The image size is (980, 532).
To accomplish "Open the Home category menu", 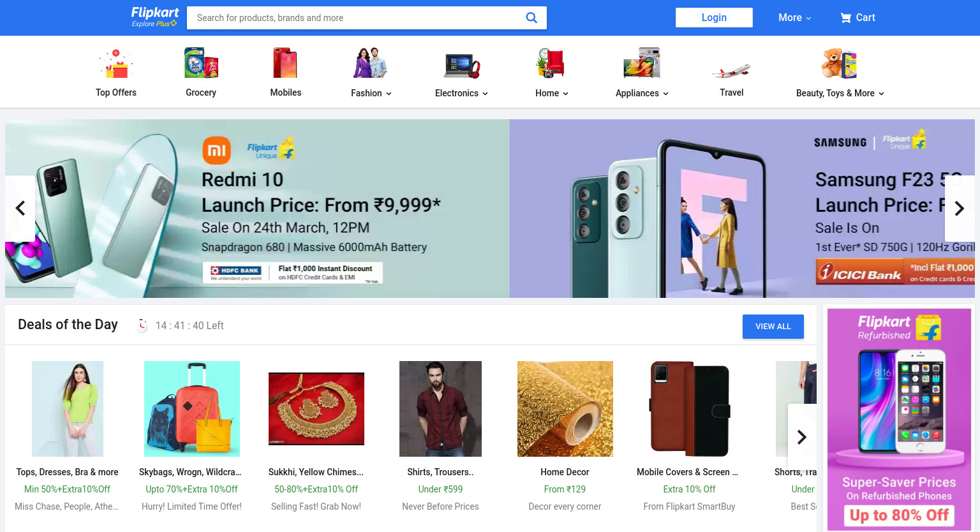I will [x=552, y=93].
